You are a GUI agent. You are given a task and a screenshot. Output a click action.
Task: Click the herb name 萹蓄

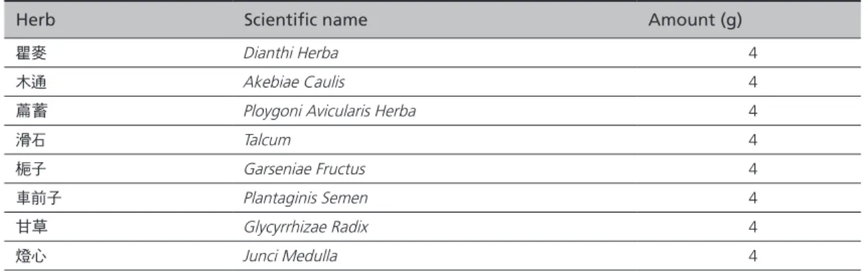pos(31,110)
